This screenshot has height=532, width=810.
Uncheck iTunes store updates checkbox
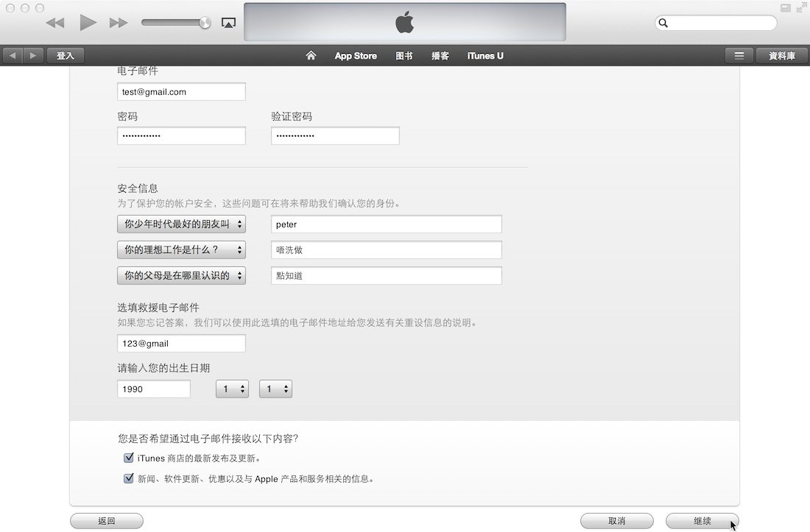click(x=129, y=458)
